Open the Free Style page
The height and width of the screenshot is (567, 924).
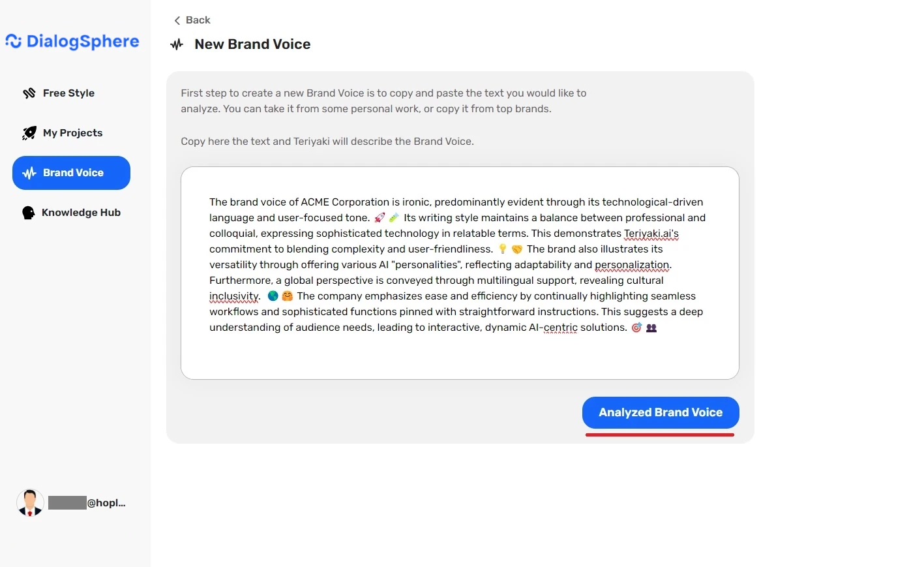pyautogui.click(x=68, y=93)
